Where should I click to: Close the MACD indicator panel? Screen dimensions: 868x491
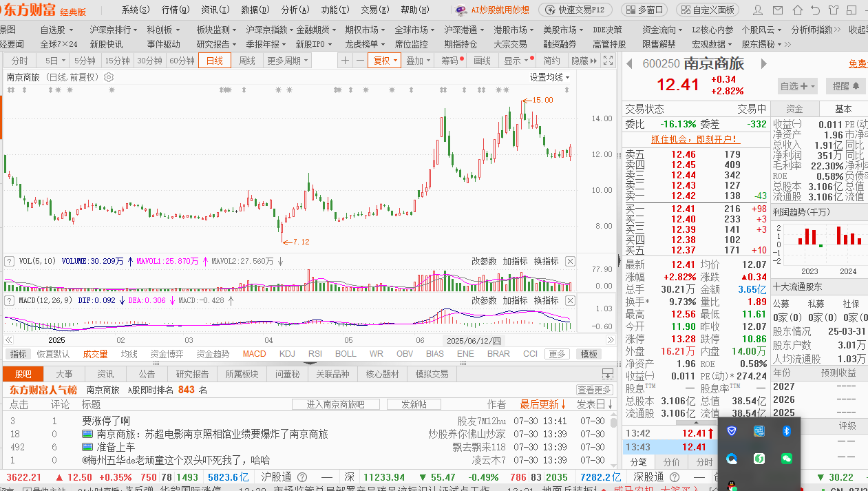(x=570, y=300)
